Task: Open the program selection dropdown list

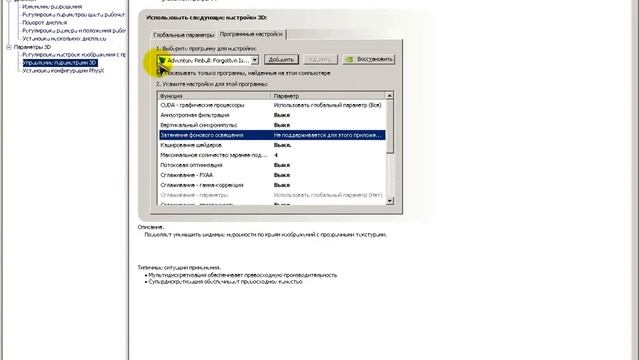Action: click(255, 60)
